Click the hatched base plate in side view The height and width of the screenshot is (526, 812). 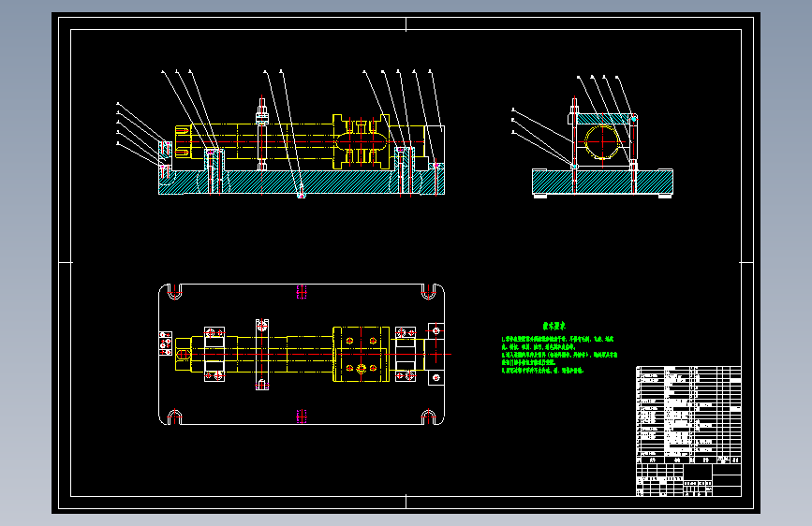coord(603,183)
